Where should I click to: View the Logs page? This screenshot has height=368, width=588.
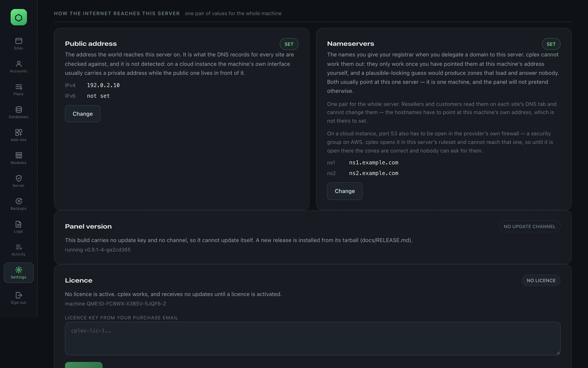click(x=18, y=227)
